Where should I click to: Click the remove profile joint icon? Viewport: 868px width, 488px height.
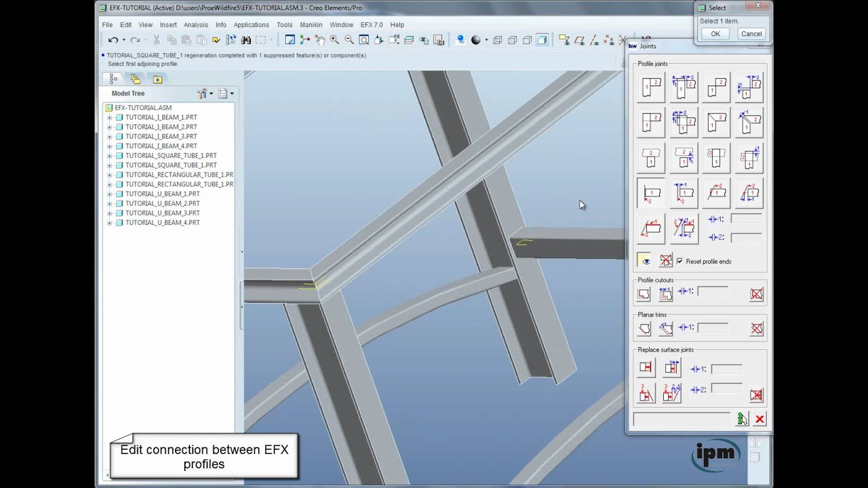pos(666,261)
